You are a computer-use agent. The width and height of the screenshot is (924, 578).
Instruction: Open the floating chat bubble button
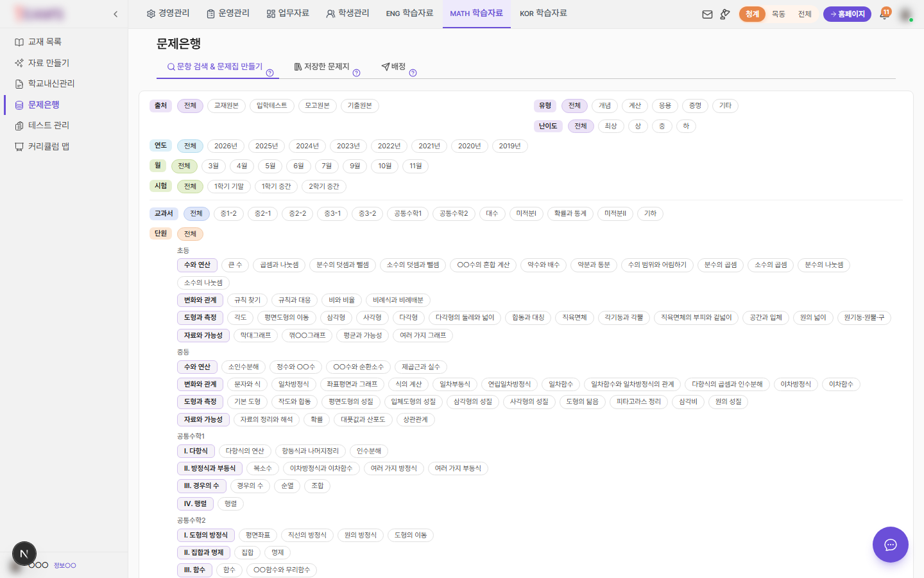[891, 545]
